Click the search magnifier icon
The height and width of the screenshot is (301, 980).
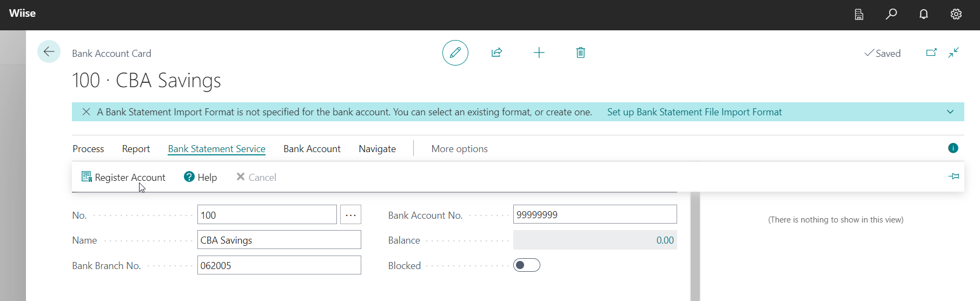tap(891, 14)
